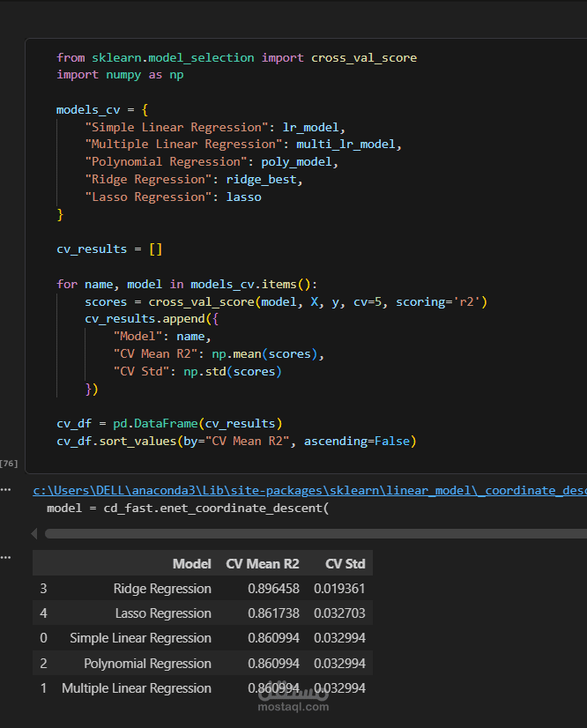Place cursor on the "cv_results = []" line
This screenshot has height=728, width=587.
coord(109,249)
